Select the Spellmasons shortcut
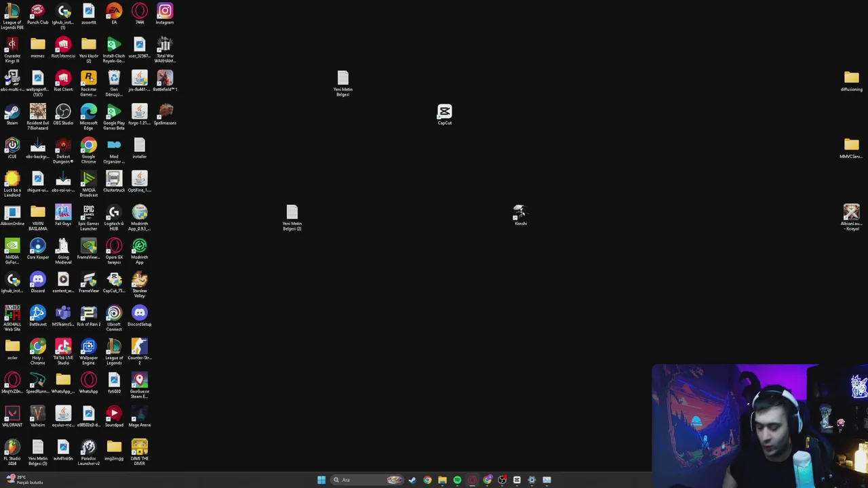868x488 pixels. coord(165,115)
